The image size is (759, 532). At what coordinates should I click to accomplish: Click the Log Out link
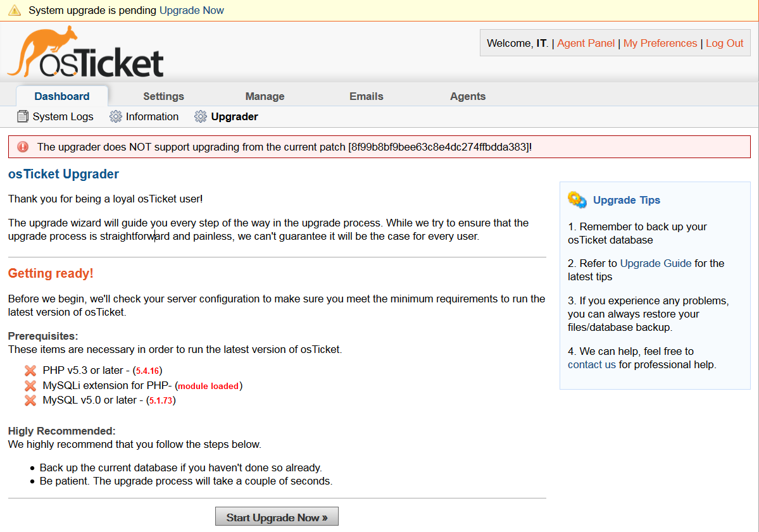pos(725,43)
